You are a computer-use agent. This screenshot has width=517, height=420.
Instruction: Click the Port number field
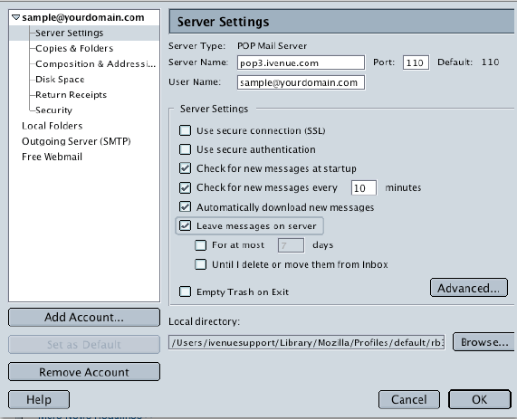(416, 62)
